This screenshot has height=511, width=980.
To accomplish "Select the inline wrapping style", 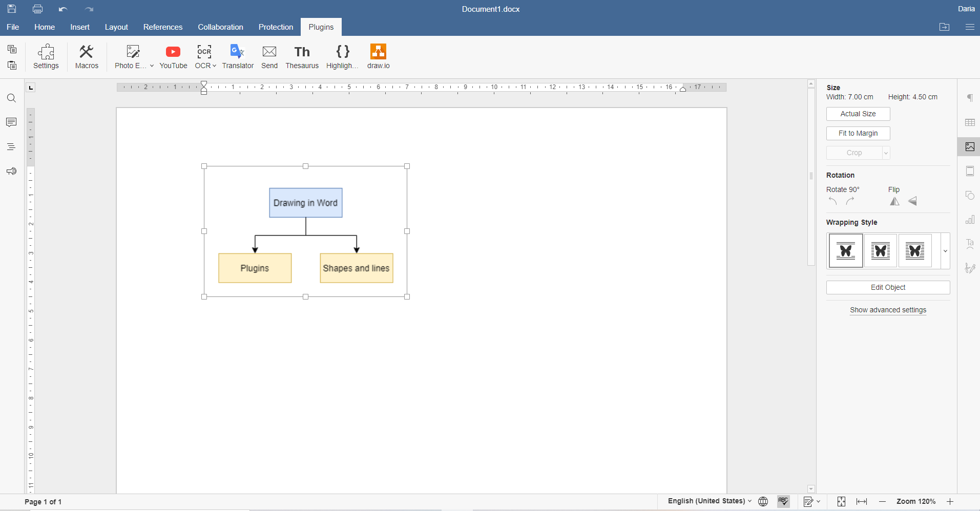I will [x=845, y=250].
